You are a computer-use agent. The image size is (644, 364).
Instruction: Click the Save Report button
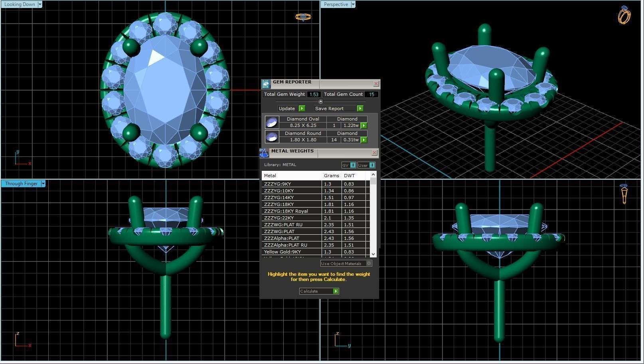339,109
